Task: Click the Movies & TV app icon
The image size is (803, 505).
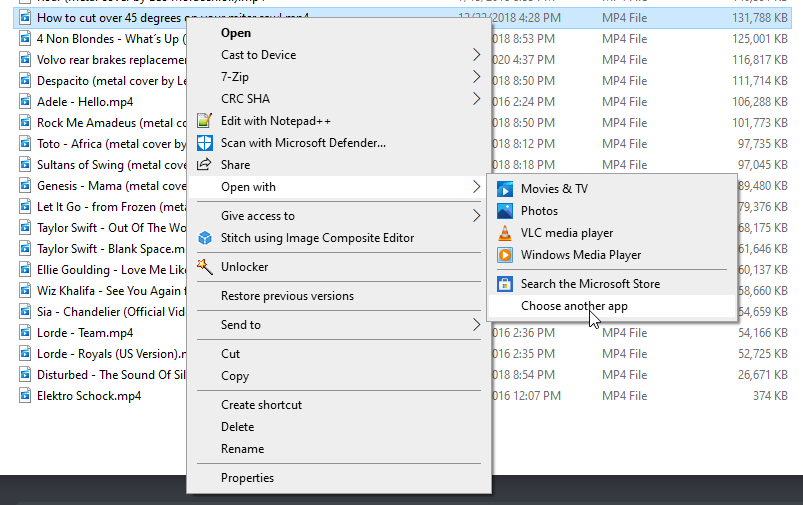Action: click(x=505, y=189)
